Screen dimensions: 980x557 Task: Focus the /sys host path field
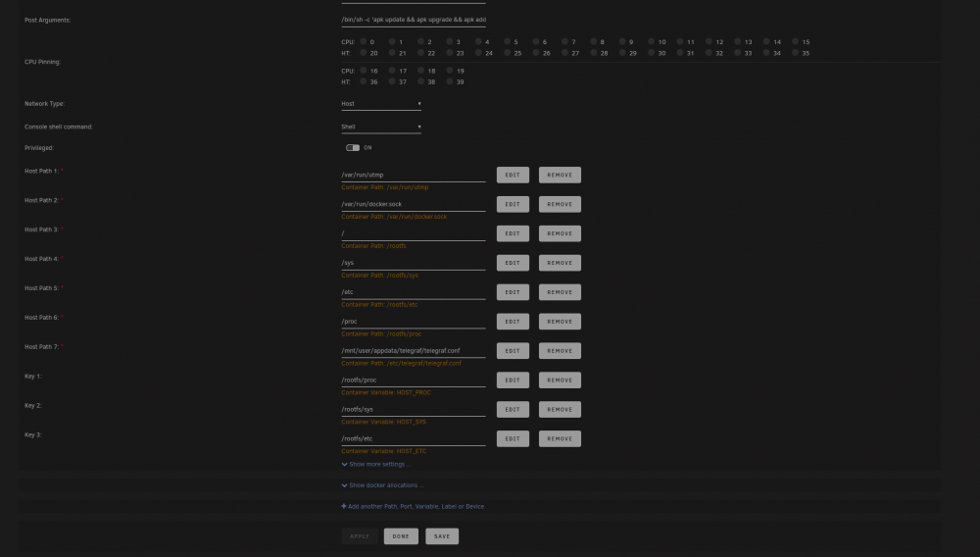pyautogui.click(x=414, y=263)
